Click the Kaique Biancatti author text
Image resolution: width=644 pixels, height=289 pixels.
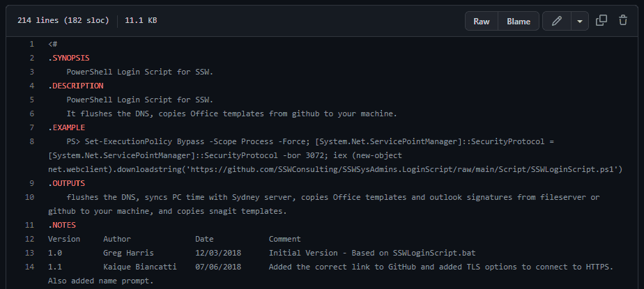pos(139,267)
